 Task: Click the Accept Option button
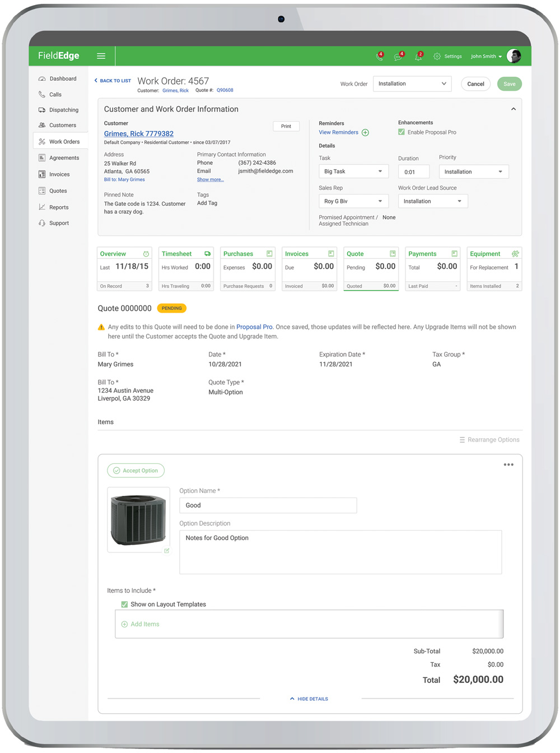click(136, 470)
